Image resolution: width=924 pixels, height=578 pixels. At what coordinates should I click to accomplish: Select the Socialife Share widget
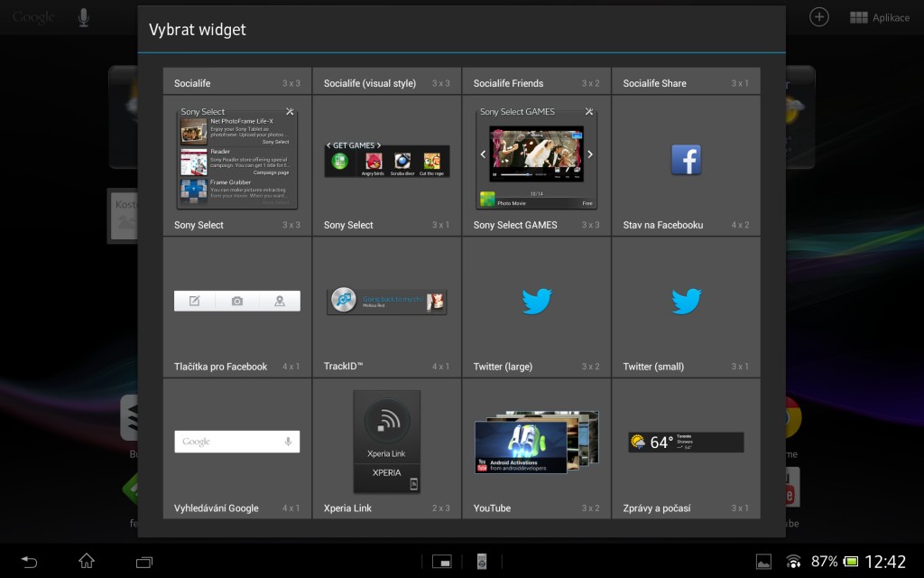(686, 80)
